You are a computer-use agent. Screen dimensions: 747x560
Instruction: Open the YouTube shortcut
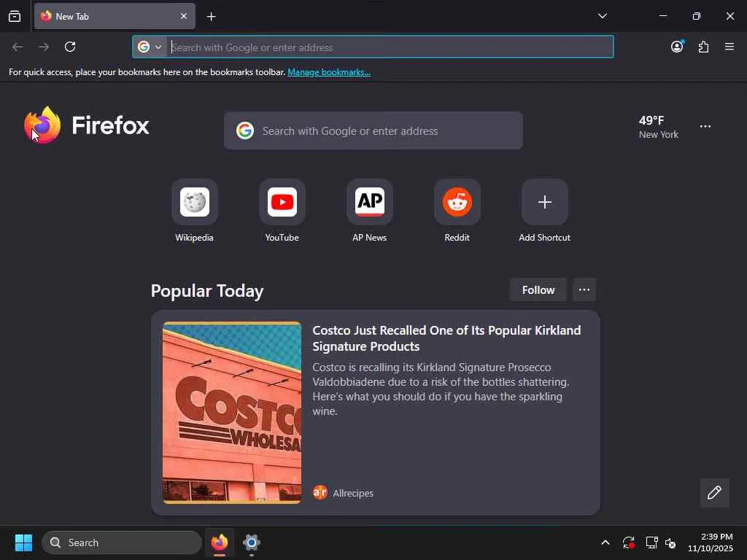282,211
